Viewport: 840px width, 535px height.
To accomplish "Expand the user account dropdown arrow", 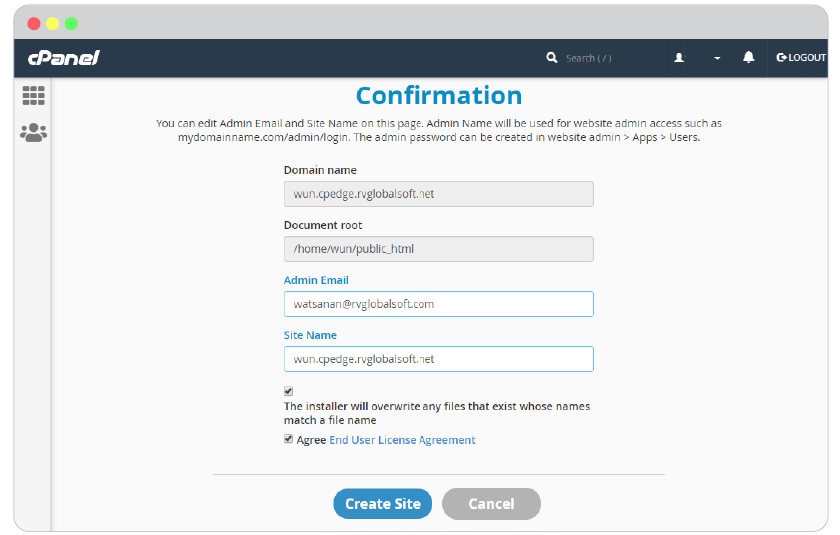I will tap(717, 58).
